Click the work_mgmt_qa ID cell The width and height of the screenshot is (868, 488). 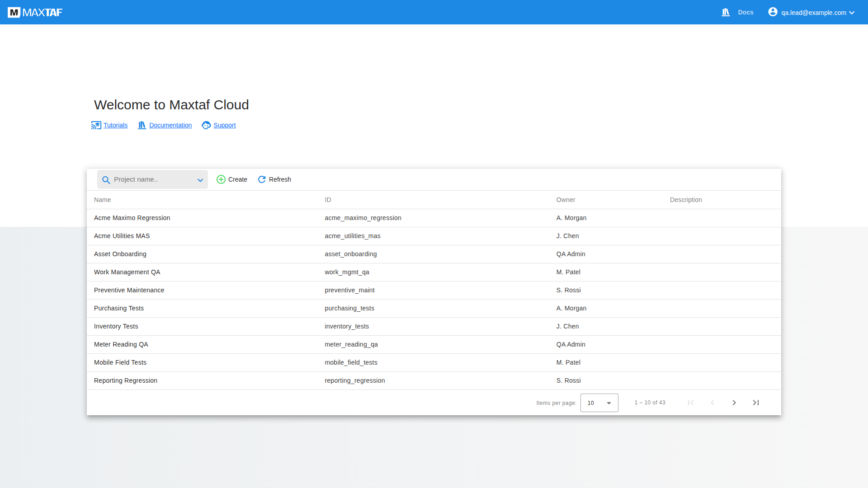click(x=347, y=272)
